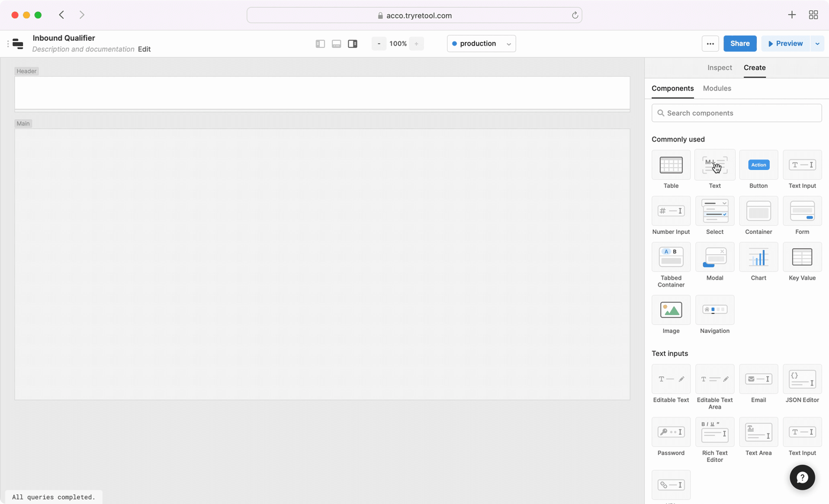The height and width of the screenshot is (504, 829).
Task: Choose the Password input component
Action: click(671, 432)
